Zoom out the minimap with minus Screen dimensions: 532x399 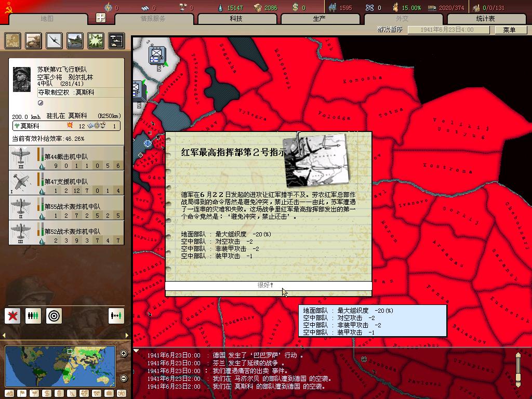(124, 378)
